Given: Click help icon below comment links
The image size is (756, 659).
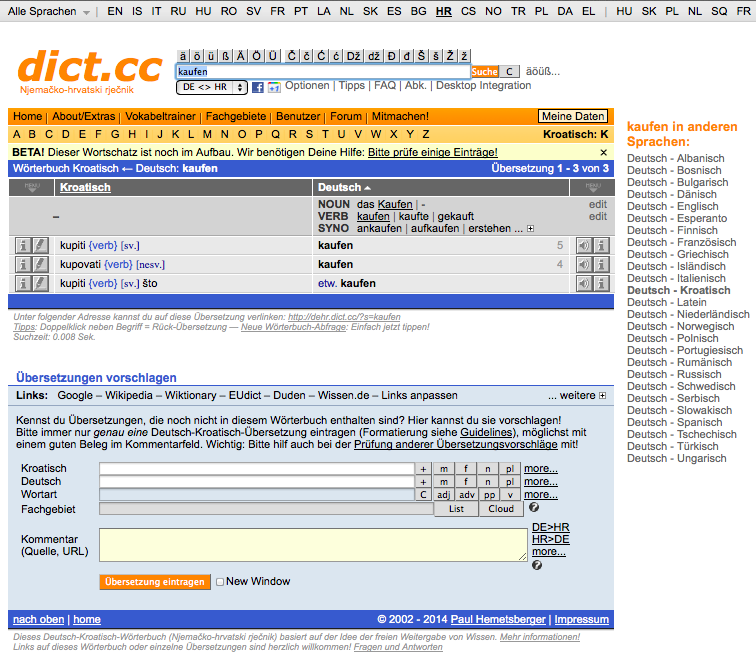Looking at the screenshot, I should click(537, 565).
